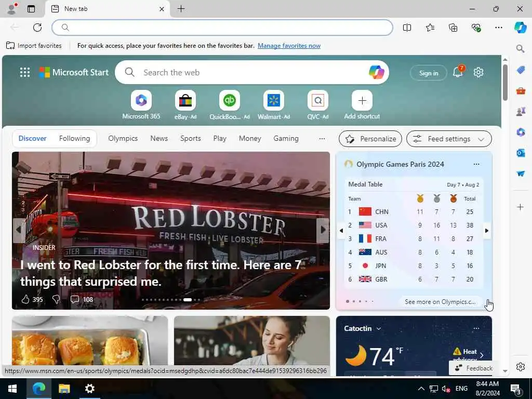The image size is (532, 399).
Task: Open Olympic Games card options menu
Action: point(476,164)
